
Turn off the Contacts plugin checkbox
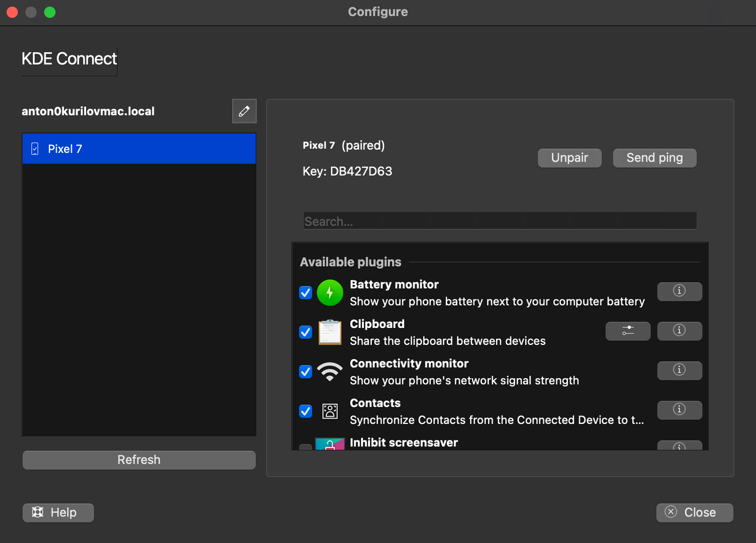coord(305,411)
